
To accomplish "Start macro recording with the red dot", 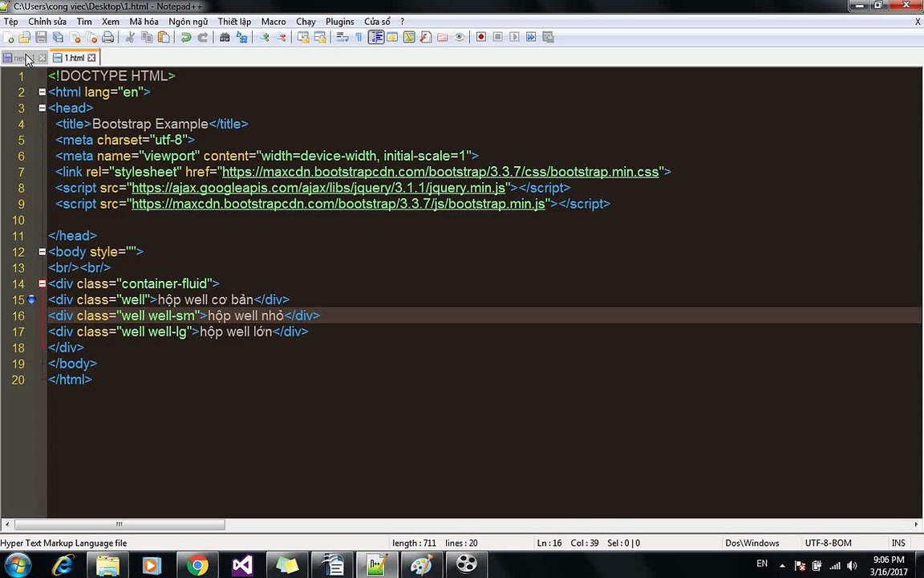I will tap(481, 37).
